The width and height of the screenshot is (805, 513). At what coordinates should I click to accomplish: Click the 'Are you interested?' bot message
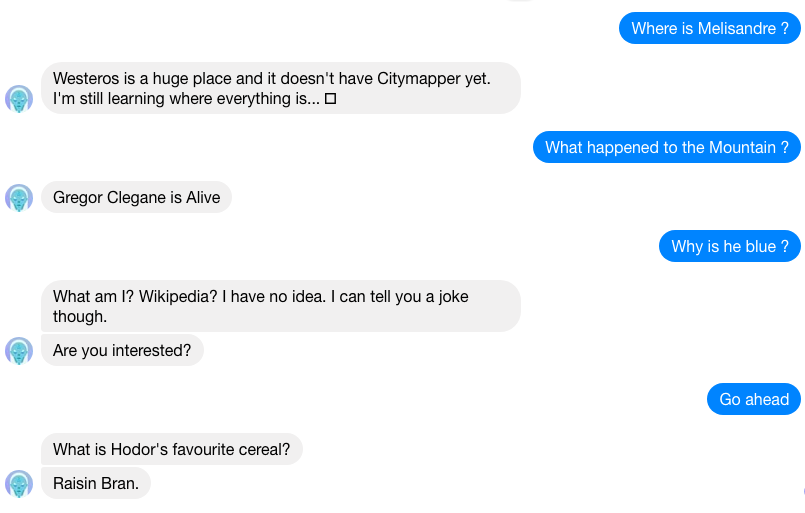(122, 350)
